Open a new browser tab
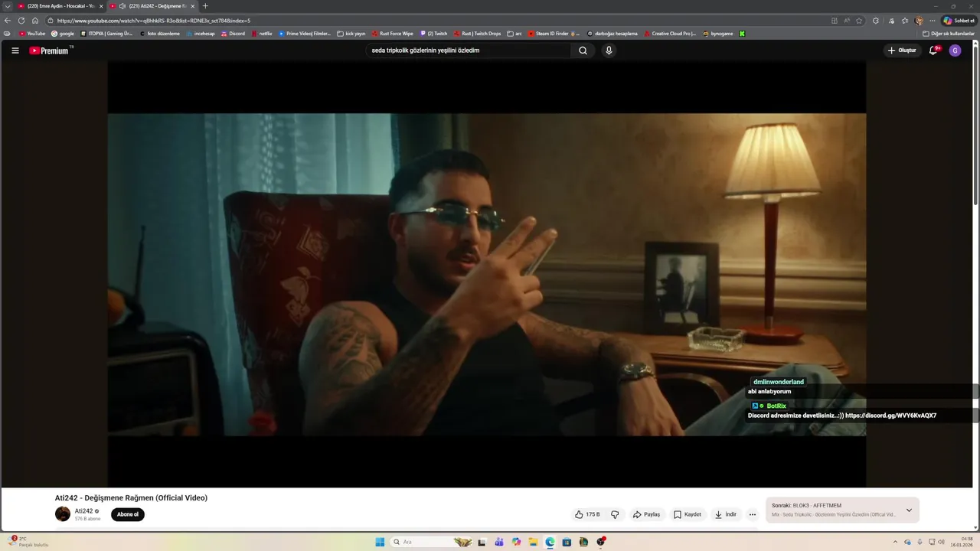Image resolution: width=980 pixels, height=551 pixels. click(205, 6)
